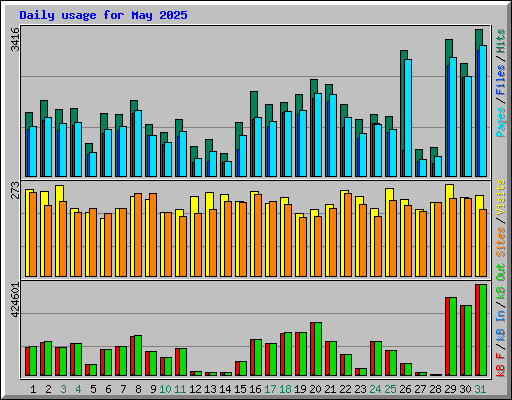Screen dimensions: 512x400
Task: Click day 8 on the x-axis
Action: (138, 389)
